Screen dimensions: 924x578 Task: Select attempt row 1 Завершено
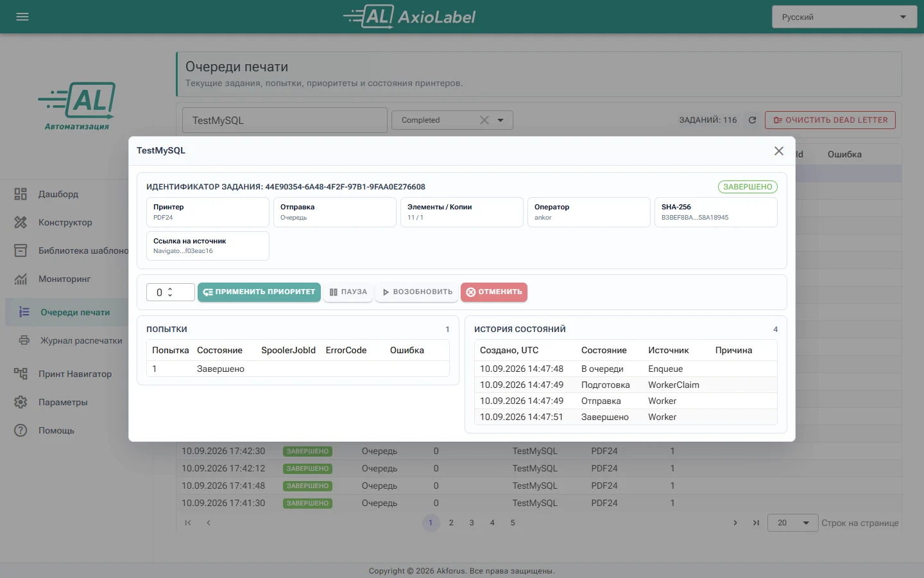[298, 369]
